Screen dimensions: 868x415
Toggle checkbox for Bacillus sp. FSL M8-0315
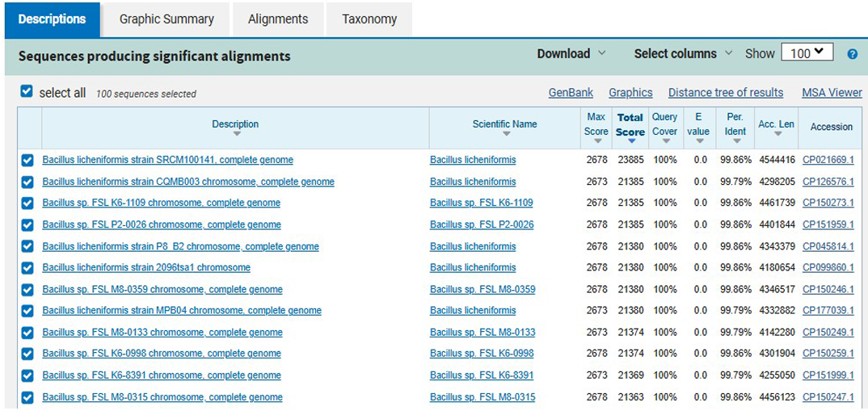pos(27,397)
